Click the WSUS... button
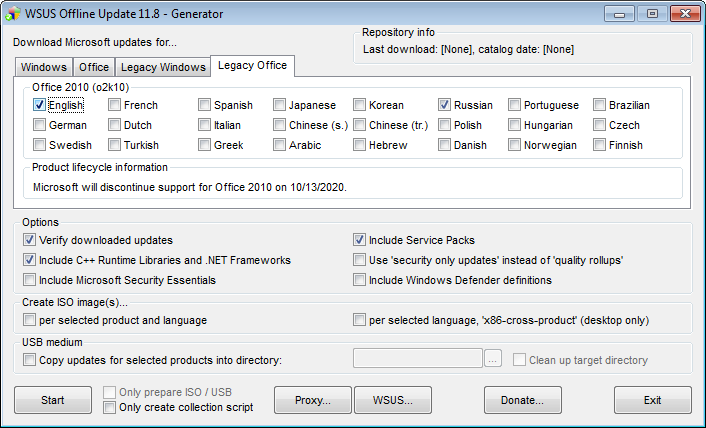The width and height of the screenshot is (706, 428). coord(393,400)
